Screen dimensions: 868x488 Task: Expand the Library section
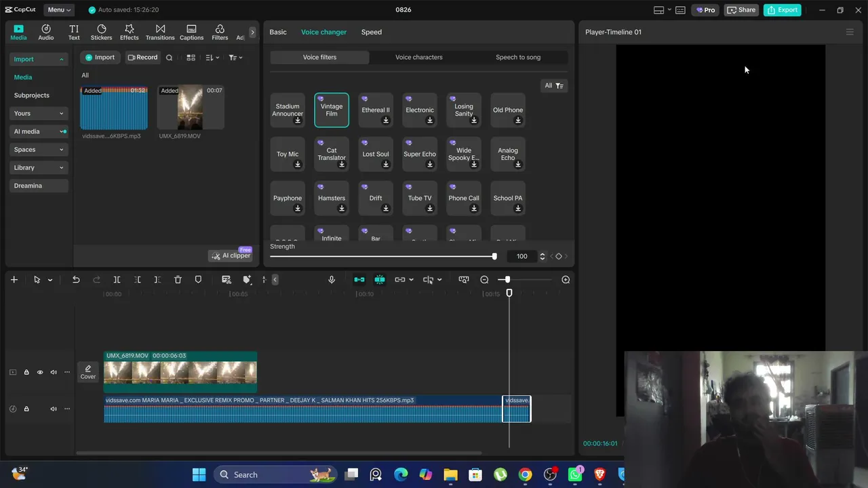[x=39, y=167]
